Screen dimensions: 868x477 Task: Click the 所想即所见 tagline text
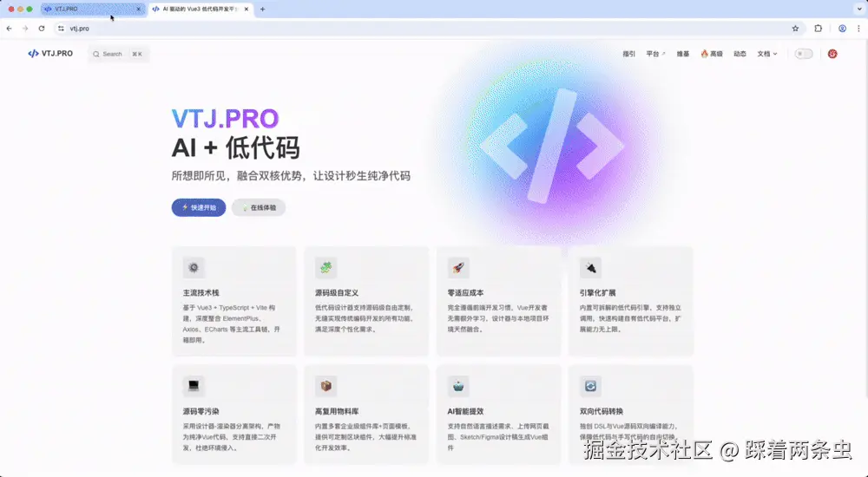click(291, 176)
